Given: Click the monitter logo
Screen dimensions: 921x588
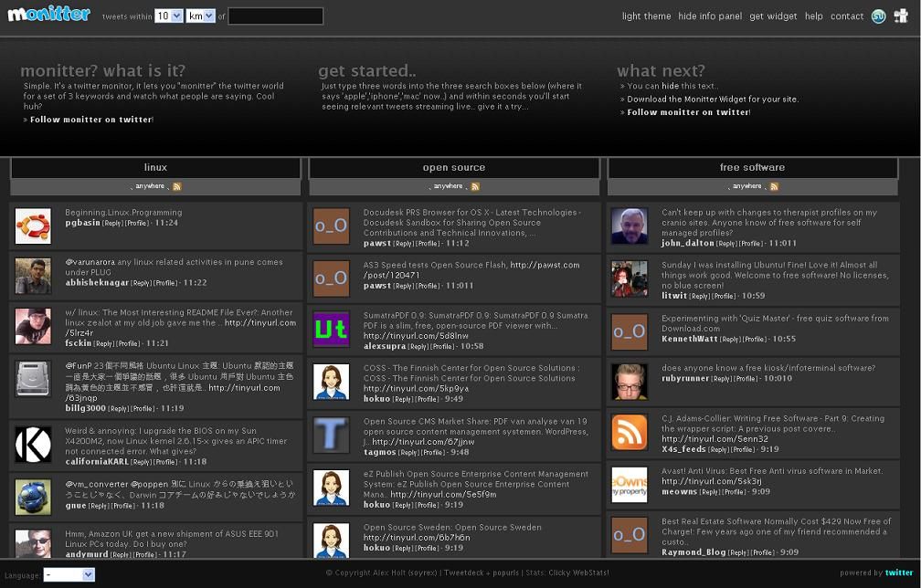Looking at the screenshot, I should click(x=48, y=14).
